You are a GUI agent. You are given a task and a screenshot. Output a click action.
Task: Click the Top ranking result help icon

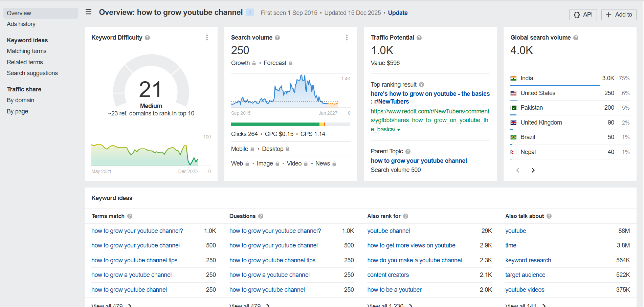coord(421,85)
